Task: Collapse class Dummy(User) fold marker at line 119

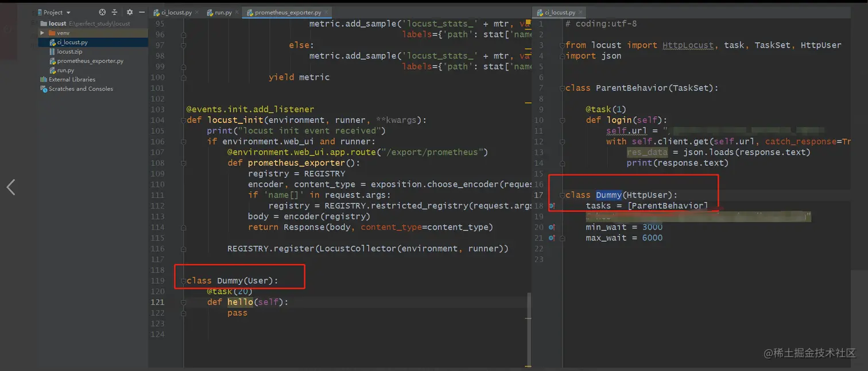Action: click(183, 281)
